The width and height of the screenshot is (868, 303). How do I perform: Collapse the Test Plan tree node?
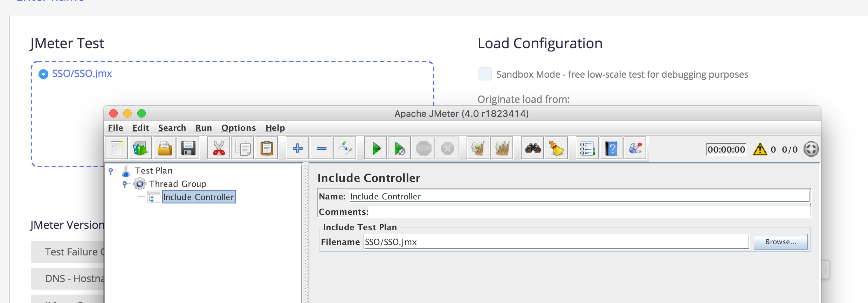[x=111, y=171]
